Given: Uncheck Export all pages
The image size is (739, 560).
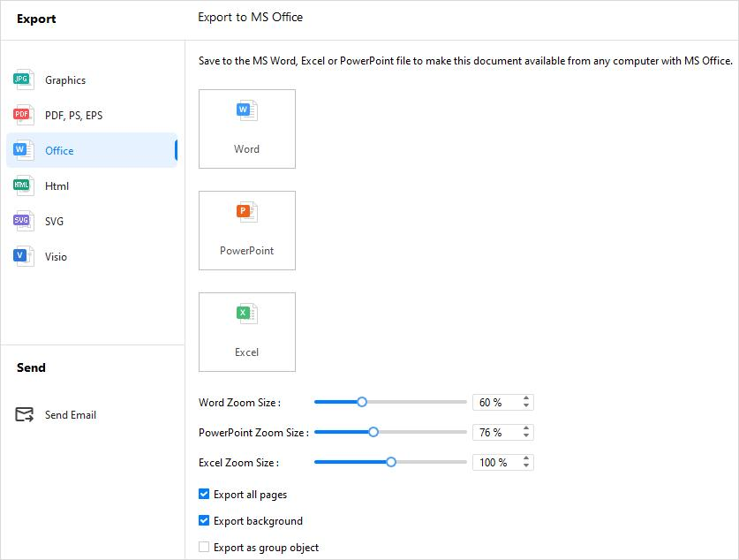Looking at the screenshot, I should point(204,494).
